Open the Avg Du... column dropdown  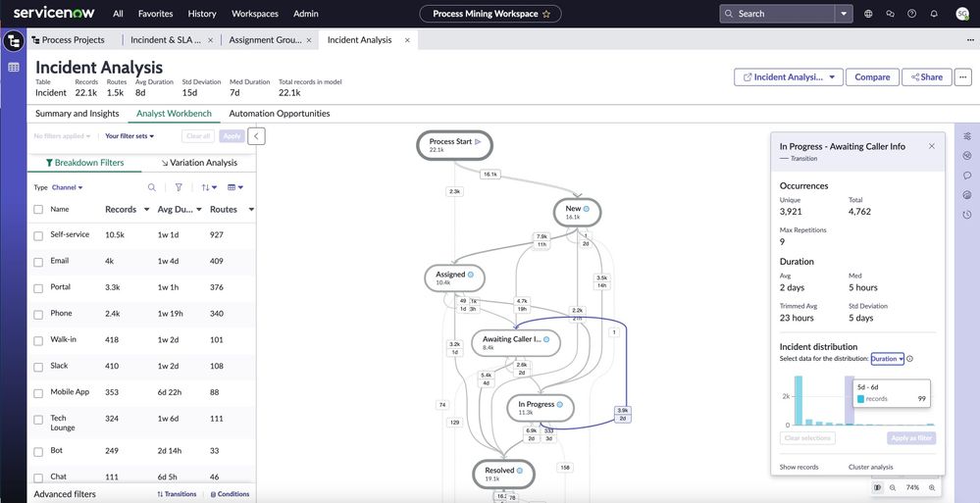(x=199, y=210)
